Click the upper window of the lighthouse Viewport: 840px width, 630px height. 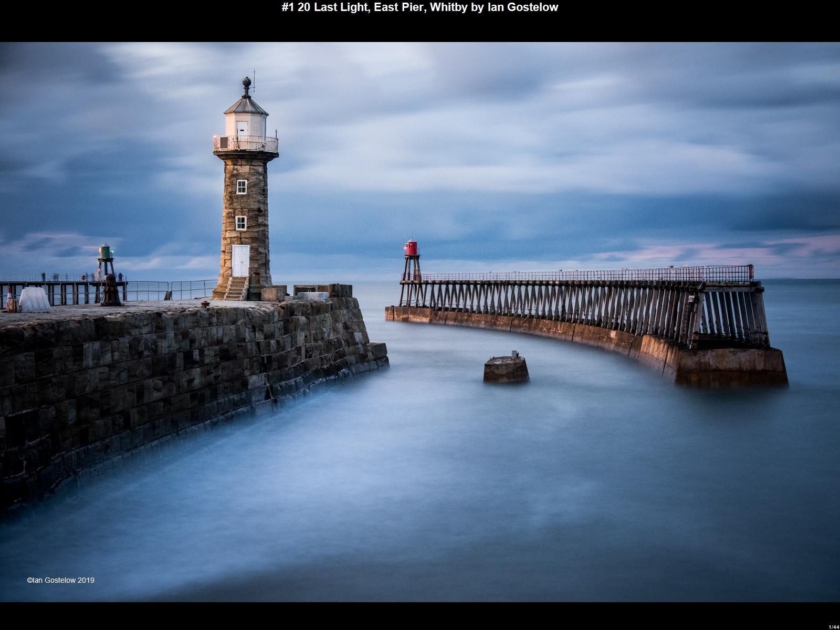[x=241, y=186]
